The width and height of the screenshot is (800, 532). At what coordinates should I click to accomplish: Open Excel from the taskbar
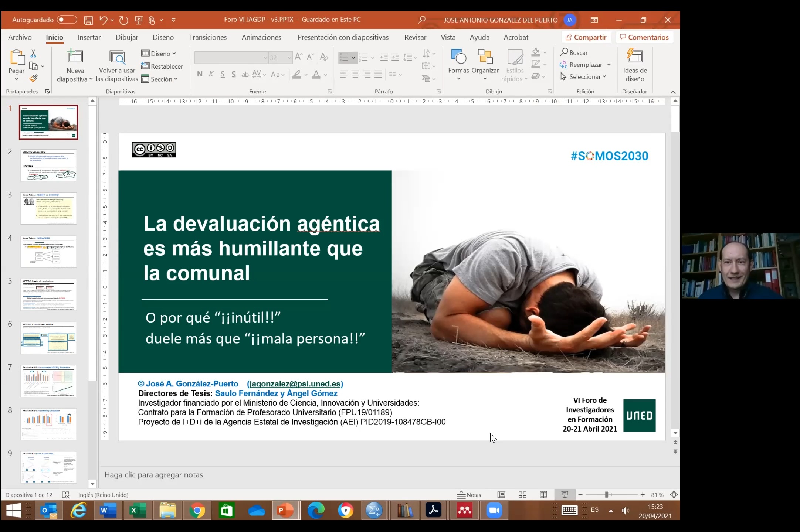pyautogui.click(x=138, y=511)
